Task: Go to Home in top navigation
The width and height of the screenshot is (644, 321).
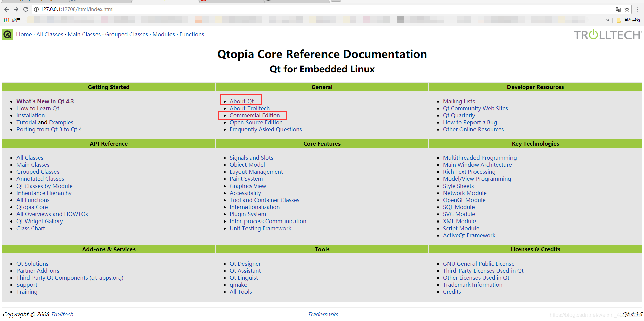Action: click(24, 34)
